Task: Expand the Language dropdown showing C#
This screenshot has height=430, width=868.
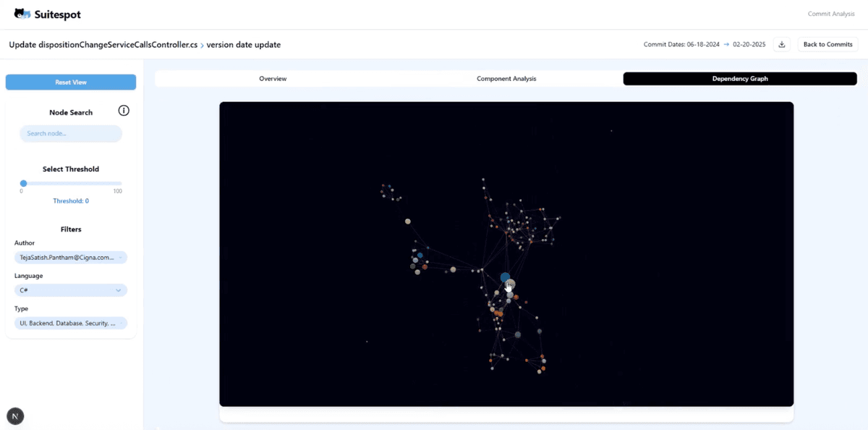Action: 70,290
